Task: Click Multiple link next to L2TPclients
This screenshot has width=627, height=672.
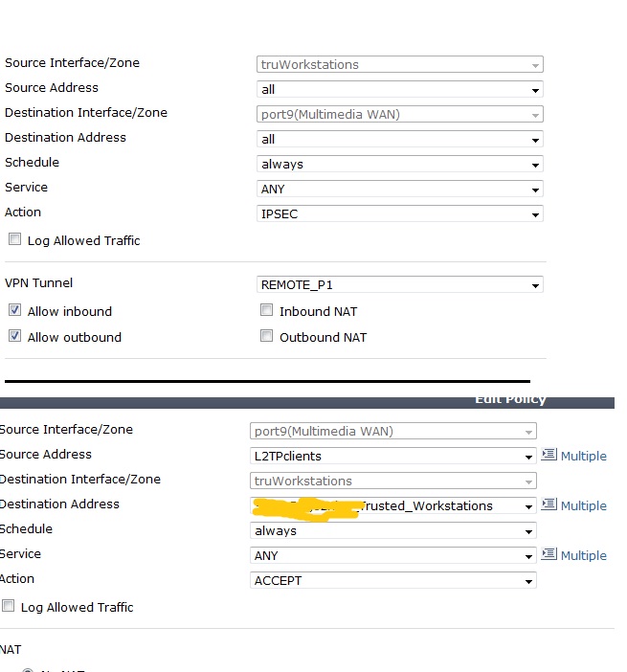Action: point(583,456)
